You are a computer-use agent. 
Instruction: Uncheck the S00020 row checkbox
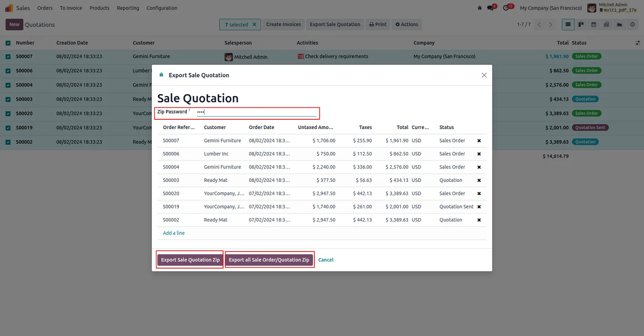pos(8,113)
